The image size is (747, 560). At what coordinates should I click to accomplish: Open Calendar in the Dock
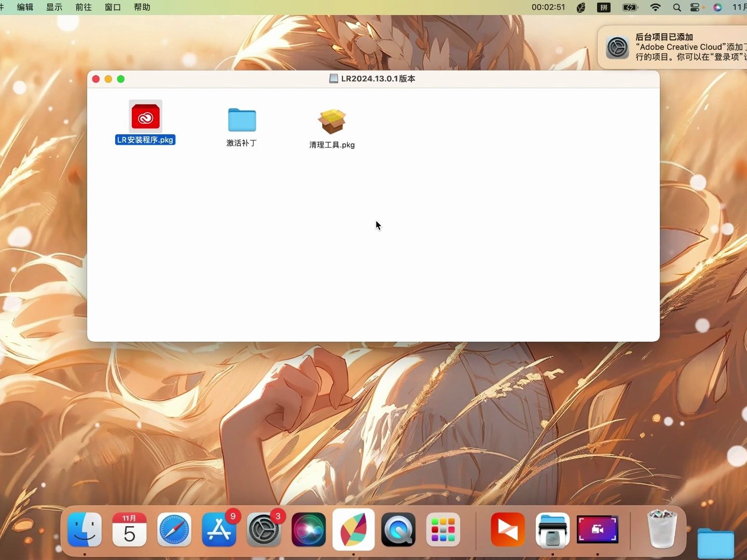[129, 529]
